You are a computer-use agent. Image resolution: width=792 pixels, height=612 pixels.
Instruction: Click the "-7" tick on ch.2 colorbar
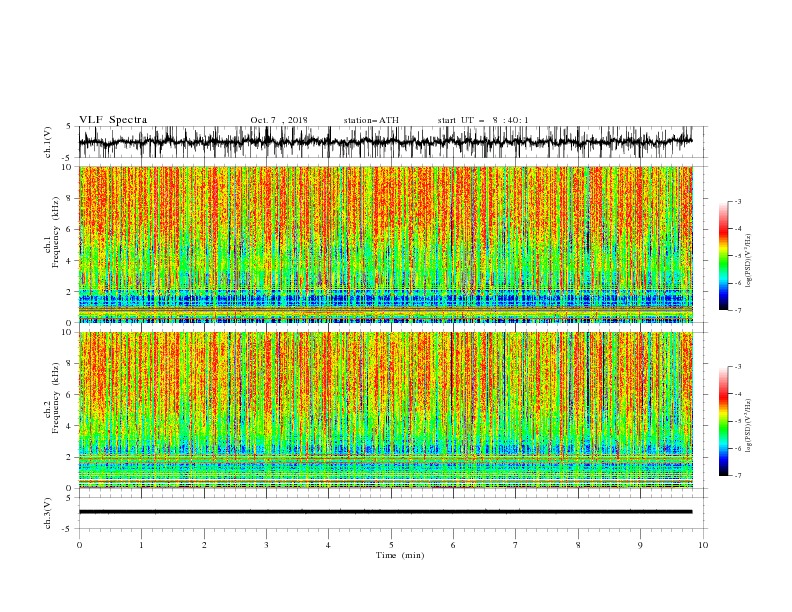tap(737, 475)
